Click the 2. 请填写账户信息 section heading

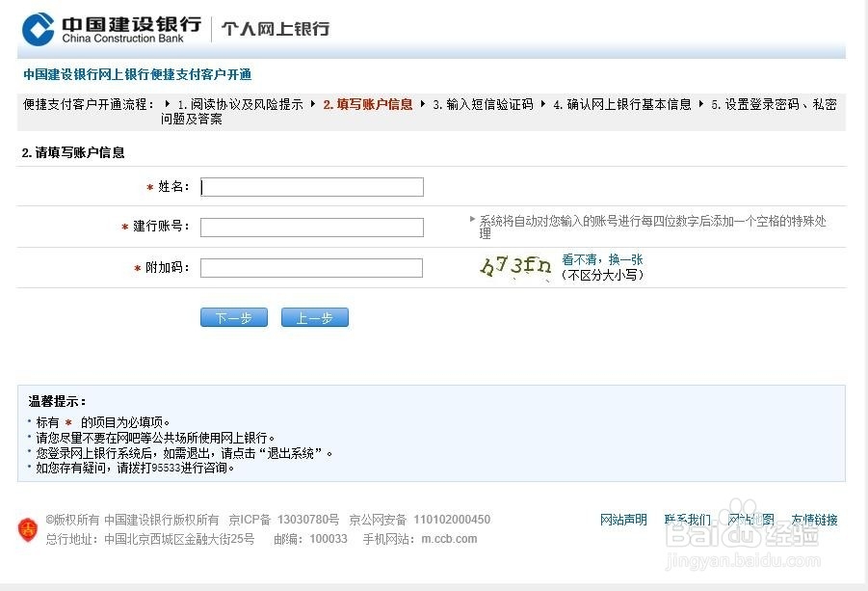click(73, 152)
